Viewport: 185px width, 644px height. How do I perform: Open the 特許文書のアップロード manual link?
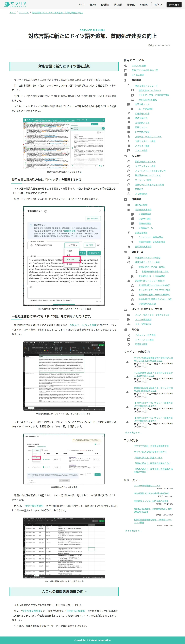tap(146, 86)
